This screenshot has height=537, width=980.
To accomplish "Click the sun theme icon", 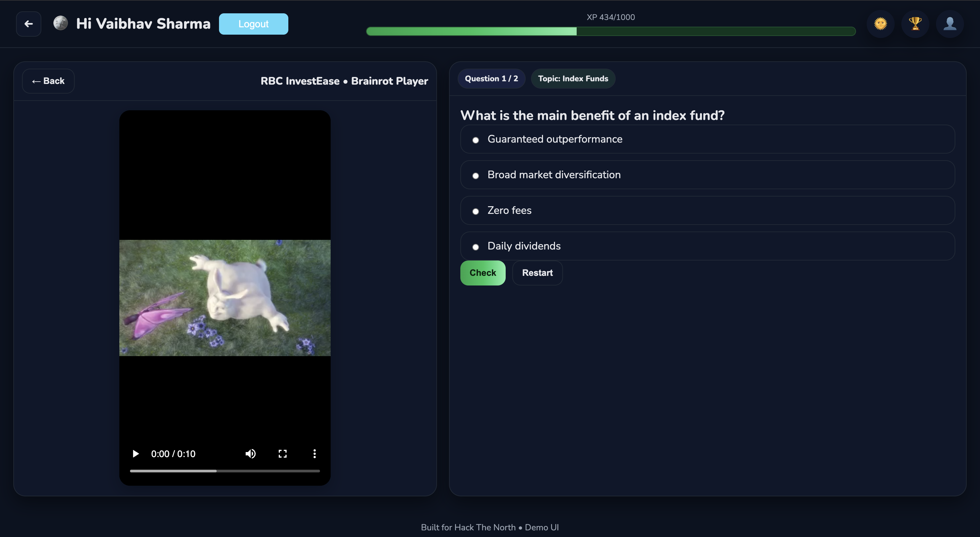I will pyautogui.click(x=880, y=24).
